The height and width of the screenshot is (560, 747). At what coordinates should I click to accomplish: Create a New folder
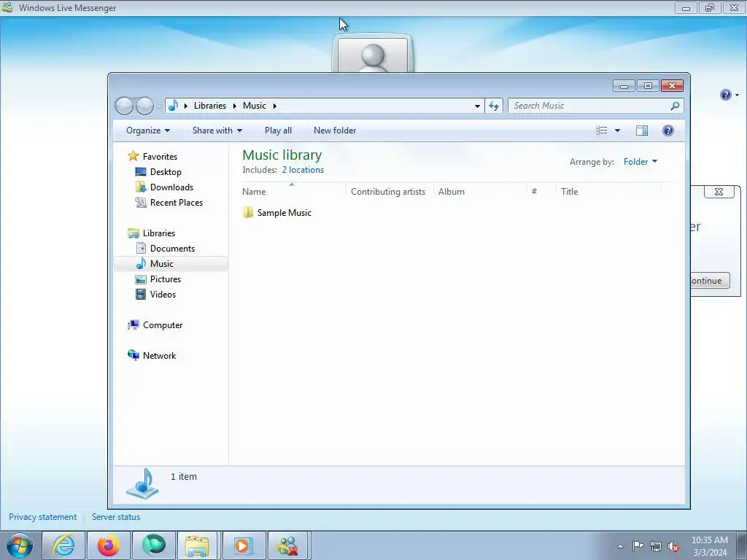335,131
